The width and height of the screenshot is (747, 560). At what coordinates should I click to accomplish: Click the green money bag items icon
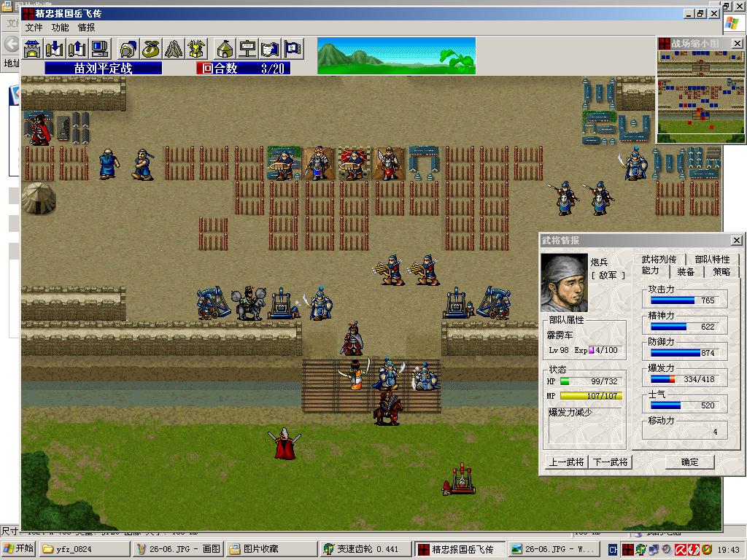point(151,49)
